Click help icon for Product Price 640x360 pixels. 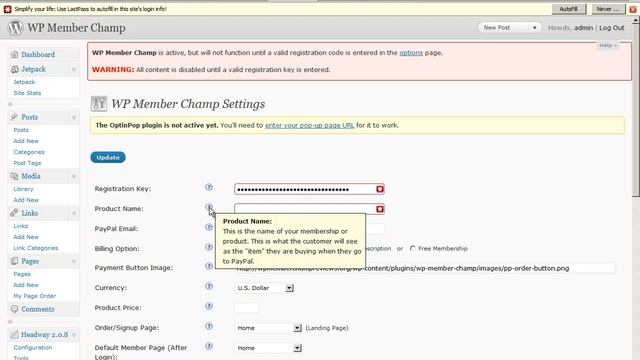209,306
